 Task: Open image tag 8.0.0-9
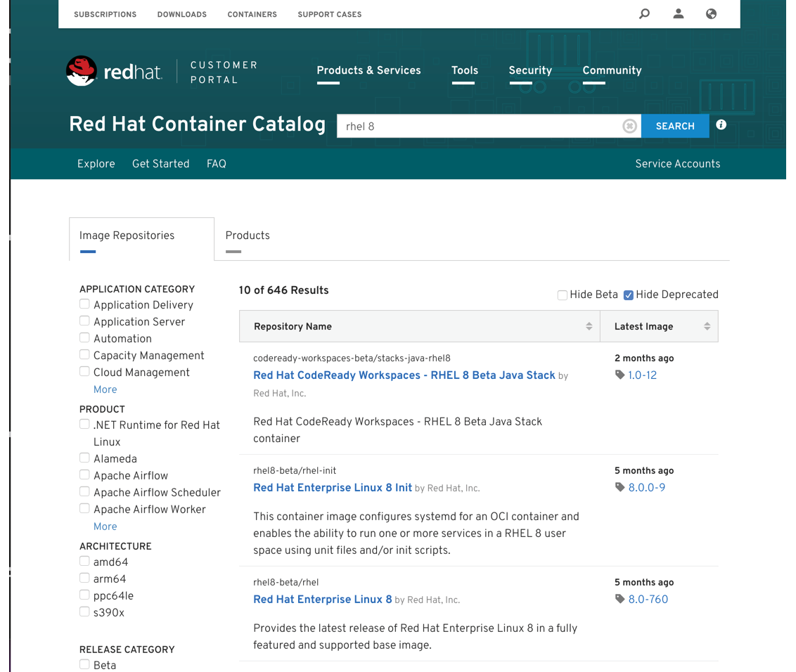pos(647,487)
